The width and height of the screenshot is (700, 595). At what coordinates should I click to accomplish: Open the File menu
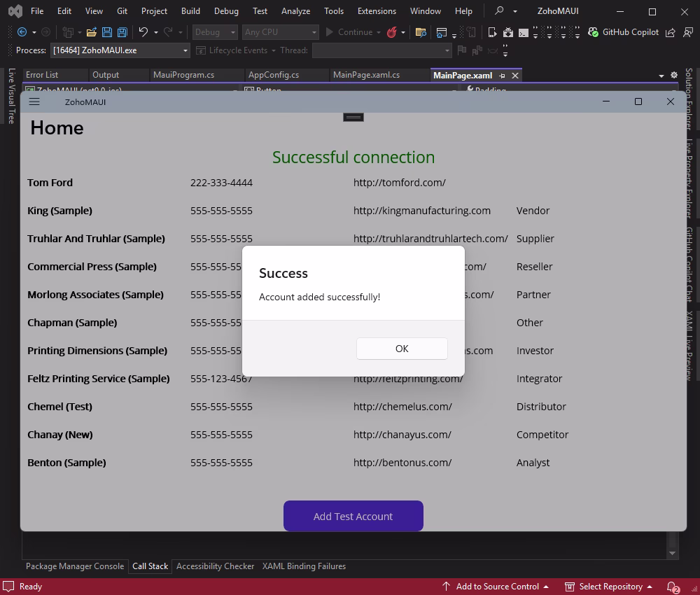(37, 11)
